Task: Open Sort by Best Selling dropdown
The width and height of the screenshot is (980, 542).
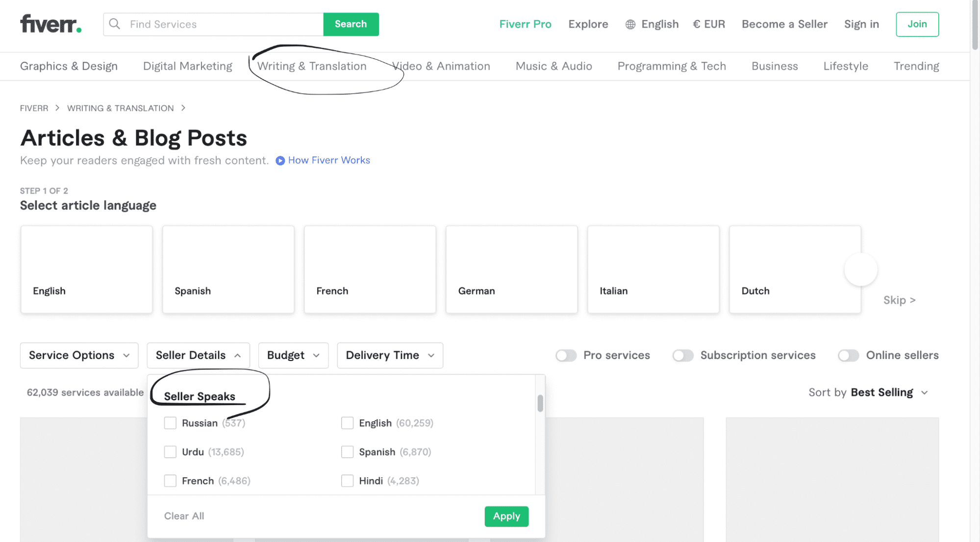Action: click(x=868, y=392)
